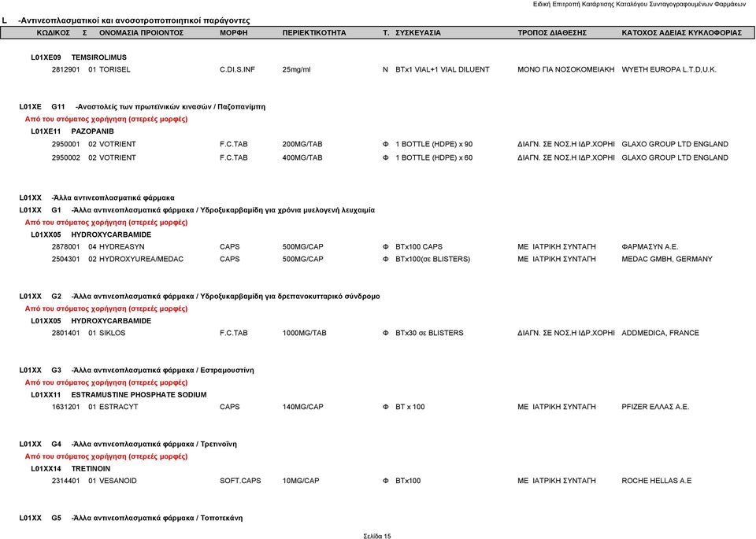Click the ΜΟΡΦΗ column header
The width and height of the screenshot is (756, 539).
click(233, 33)
